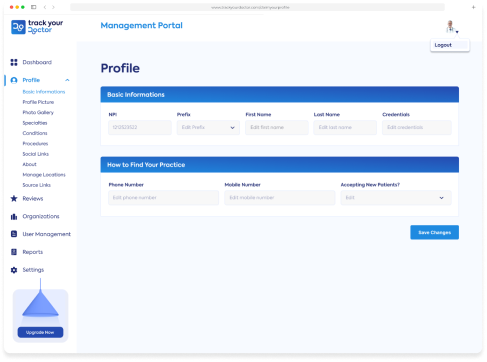This screenshot has height=362, width=487.
Task: Click the User Management icon
Action: (x=14, y=234)
